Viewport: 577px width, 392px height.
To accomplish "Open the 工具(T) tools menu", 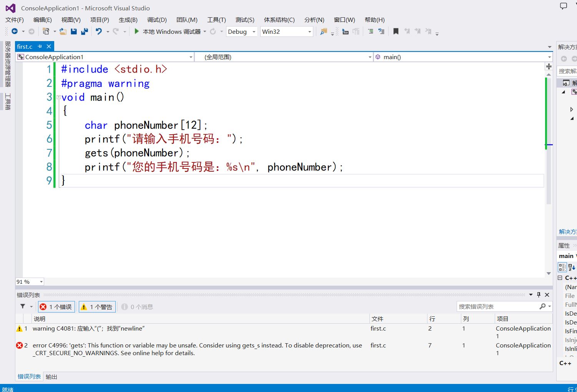I will [x=216, y=20].
